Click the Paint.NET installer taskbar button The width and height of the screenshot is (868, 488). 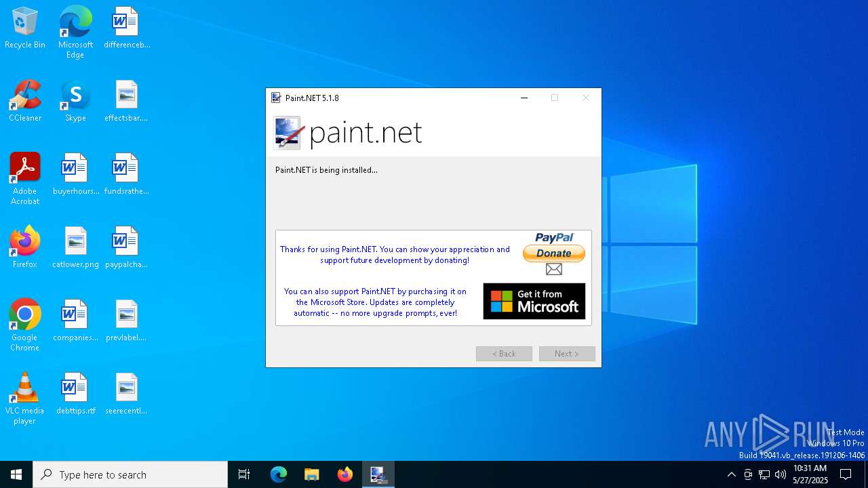tap(378, 474)
